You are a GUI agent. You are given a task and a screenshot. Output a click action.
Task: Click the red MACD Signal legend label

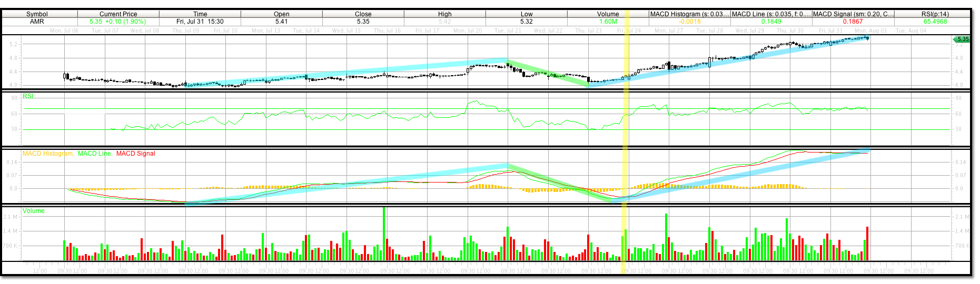coord(135,154)
